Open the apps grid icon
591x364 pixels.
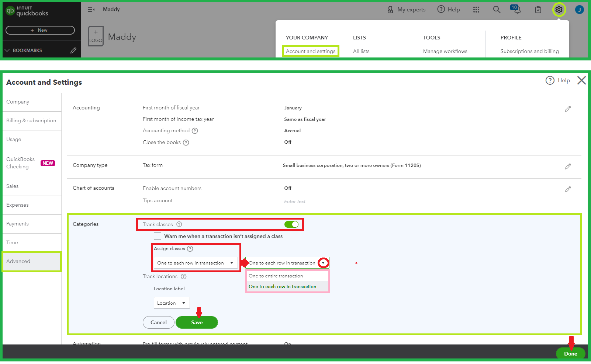point(476,10)
